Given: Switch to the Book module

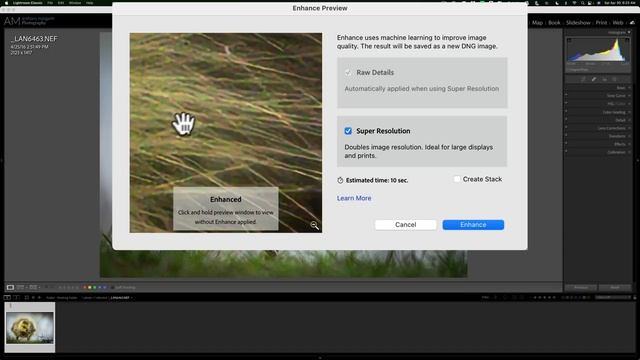Looking at the screenshot, I should (554, 23).
